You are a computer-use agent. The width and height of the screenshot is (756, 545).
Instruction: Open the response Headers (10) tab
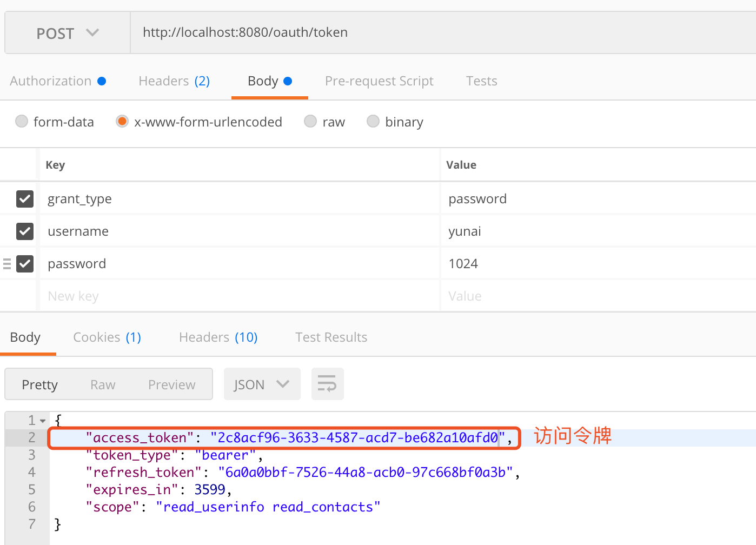pos(218,337)
